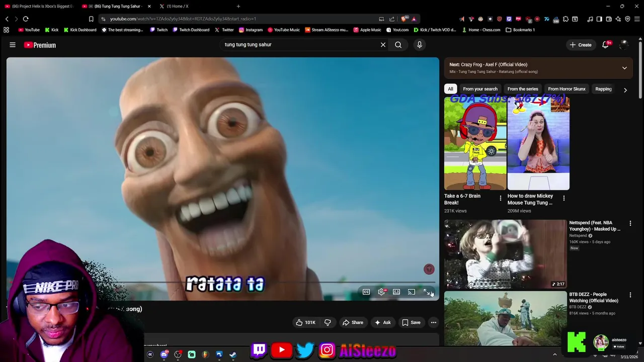Save the video to a playlist
Screen dimensions: 644x362
(411, 322)
